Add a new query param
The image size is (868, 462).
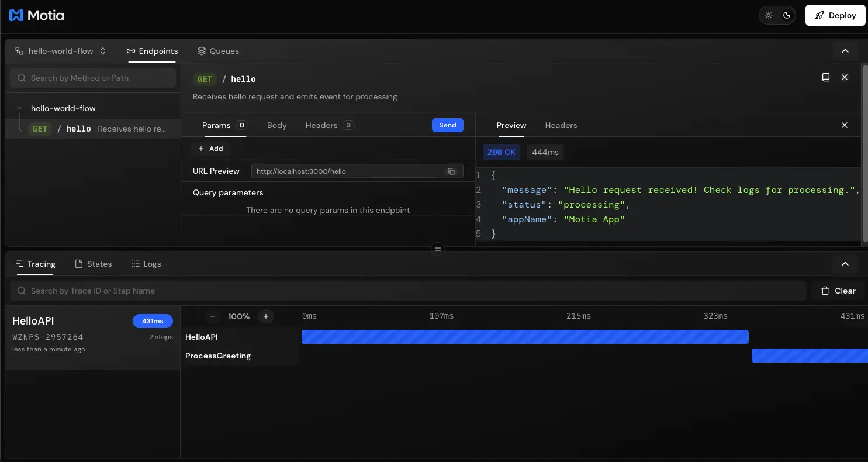210,149
